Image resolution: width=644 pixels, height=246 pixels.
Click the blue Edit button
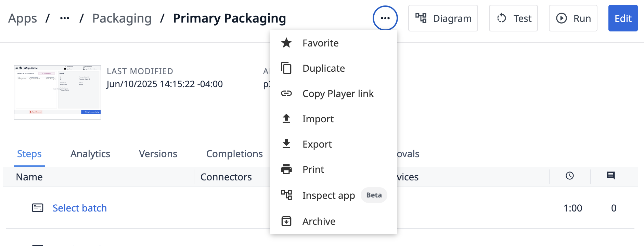[x=623, y=18]
